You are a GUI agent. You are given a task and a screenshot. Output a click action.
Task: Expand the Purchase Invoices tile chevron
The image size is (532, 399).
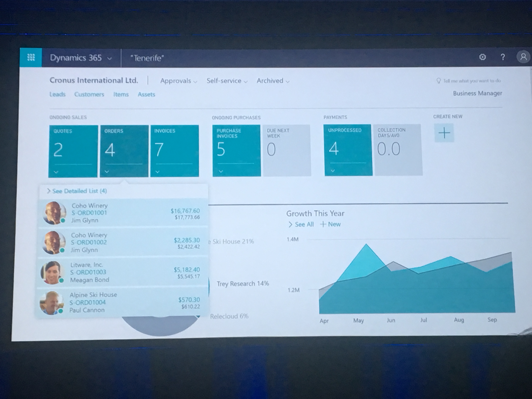(x=221, y=171)
